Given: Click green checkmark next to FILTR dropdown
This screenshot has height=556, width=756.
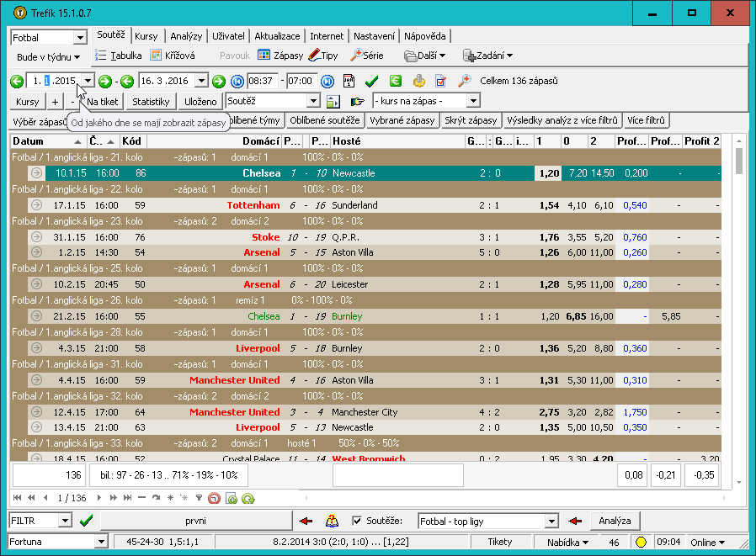Looking at the screenshot, I should 87,521.
